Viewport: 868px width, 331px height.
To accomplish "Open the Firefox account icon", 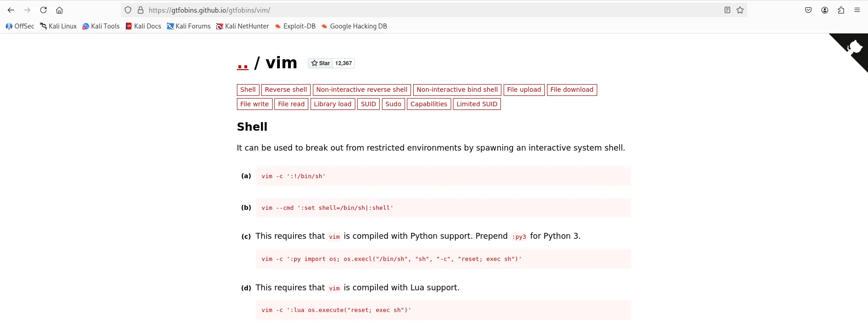I will 825,10.
